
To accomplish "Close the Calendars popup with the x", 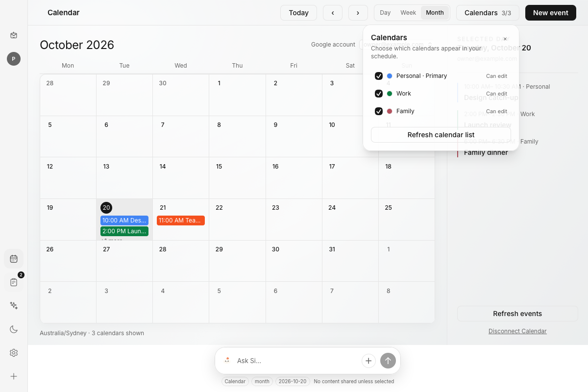I will click(x=505, y=39).
